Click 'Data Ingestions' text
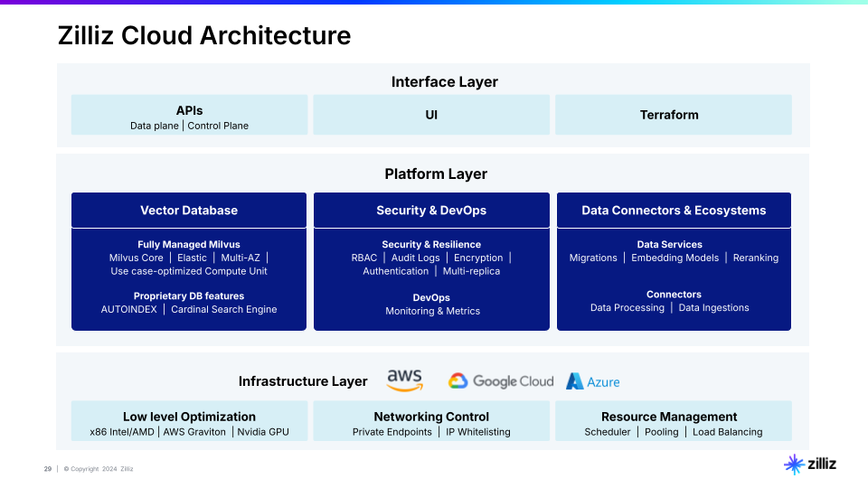This screenshot has width=868, height=488. pos(713,307)
